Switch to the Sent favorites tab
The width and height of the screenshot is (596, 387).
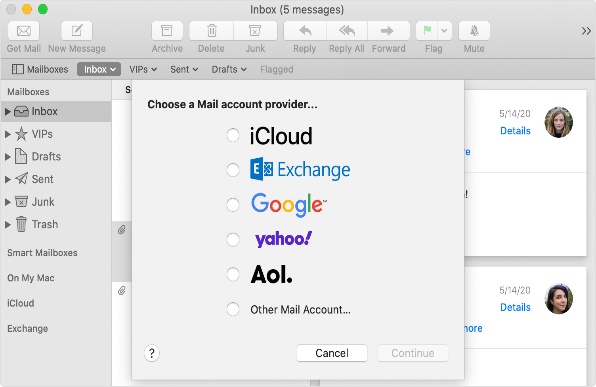pyautogui.click(x=184, y=70)
